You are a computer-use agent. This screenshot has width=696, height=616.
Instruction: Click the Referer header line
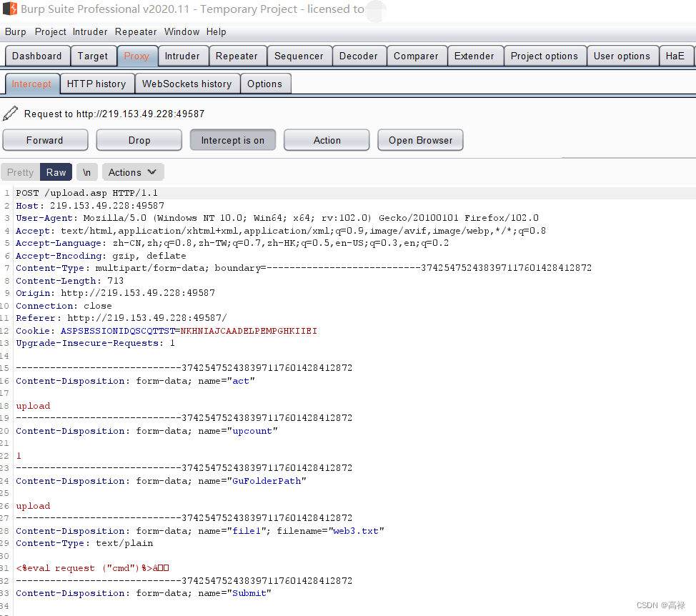coord(121,318)
